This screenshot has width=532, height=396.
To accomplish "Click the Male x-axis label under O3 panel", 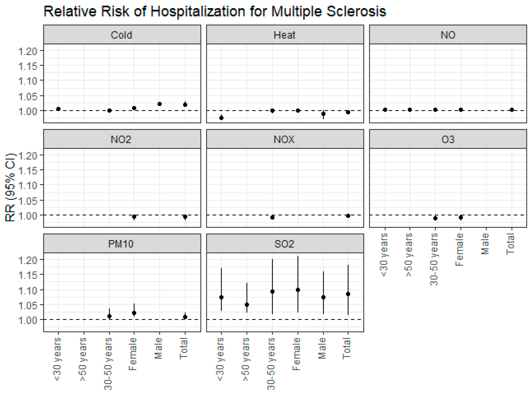I will pos(485,244).
